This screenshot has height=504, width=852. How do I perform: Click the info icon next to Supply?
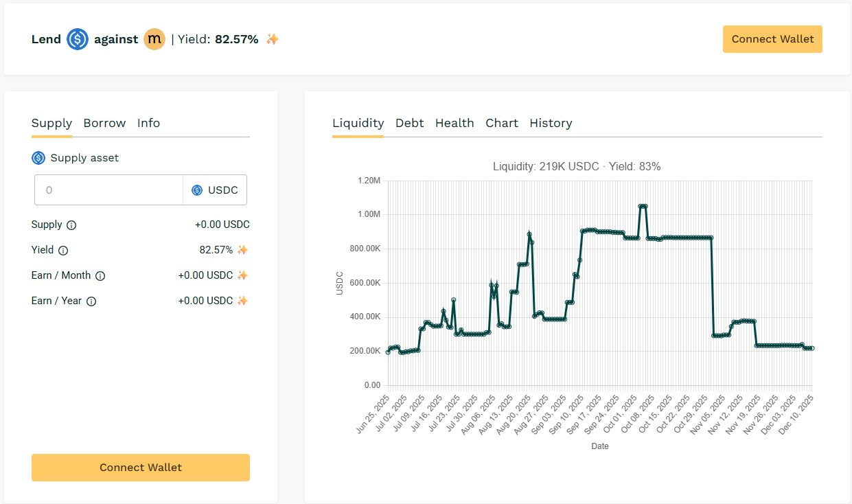coord(71,225)
